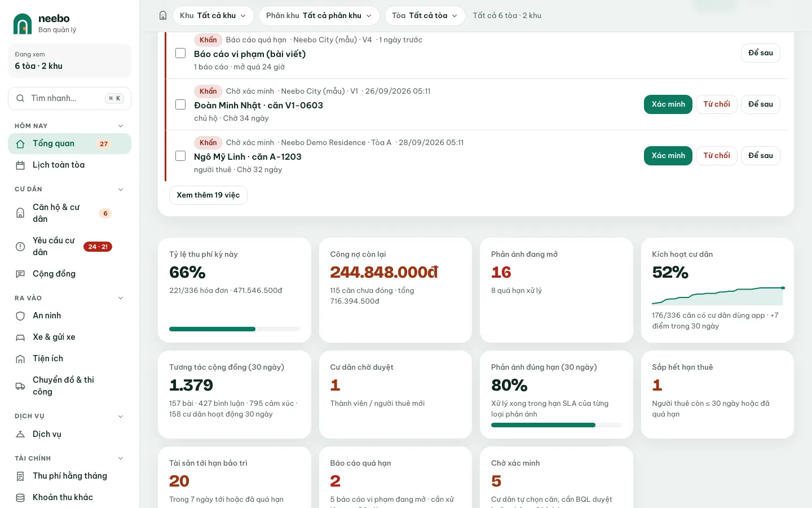Click the Phản ánh đúng hạn progress bar

pos(557,425)
